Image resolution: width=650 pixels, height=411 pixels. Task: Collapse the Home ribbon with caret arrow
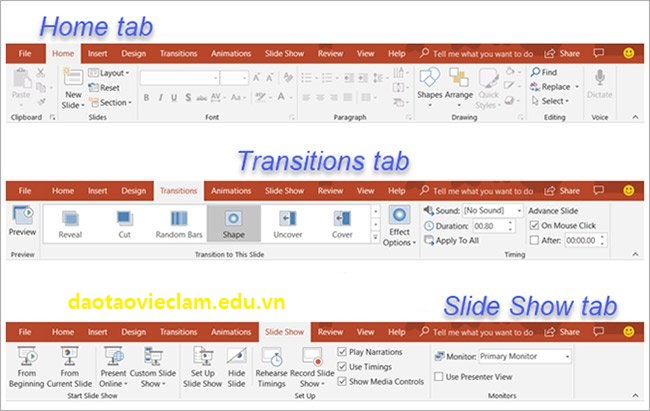(635, 117)
